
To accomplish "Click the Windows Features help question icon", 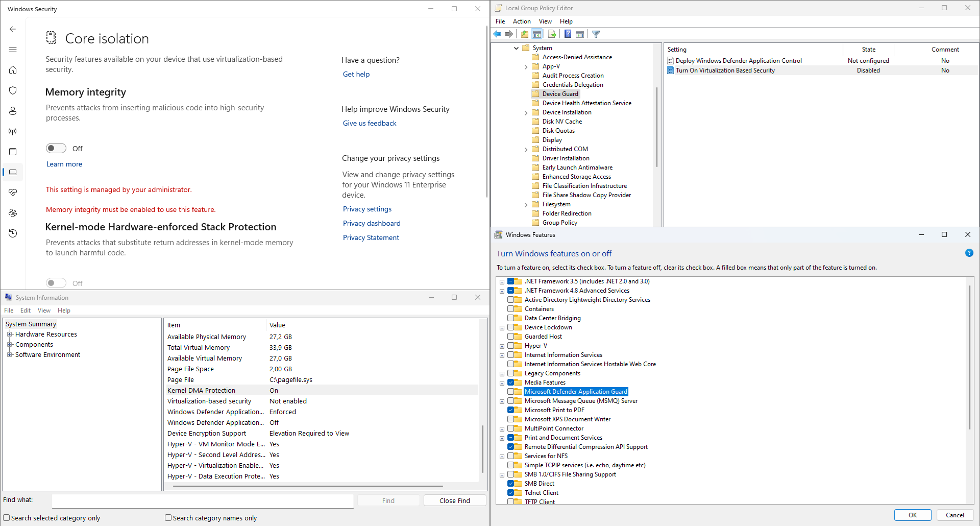I will pos(969,253).
